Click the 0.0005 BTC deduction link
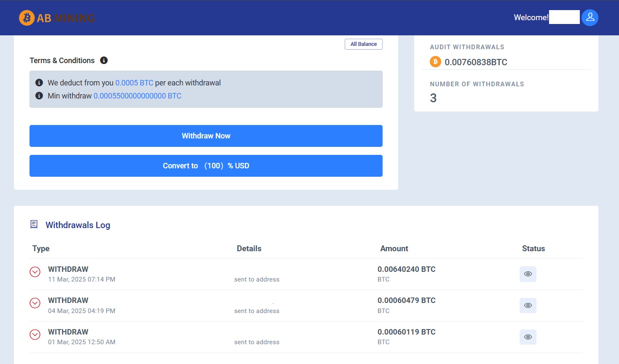The image size is (619, 364). (134, 83)
